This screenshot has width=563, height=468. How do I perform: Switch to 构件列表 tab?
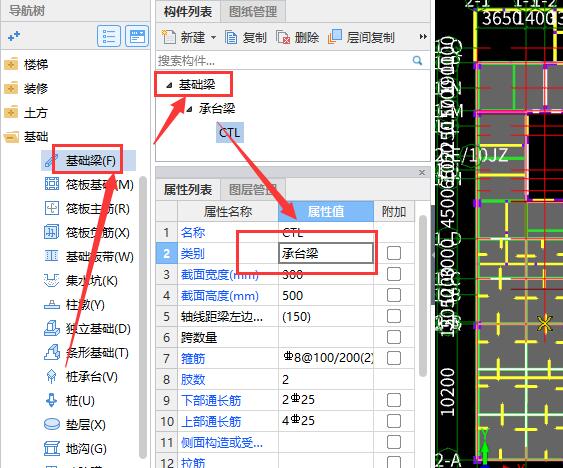(x=188, y=12)
